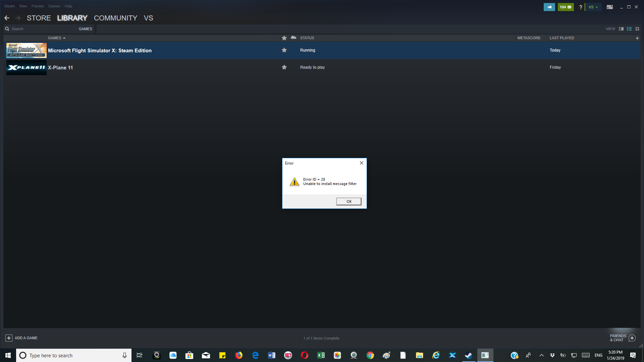Image resolution: width=644 pixels, height=362 pixels.
Task: Select X-Plane 11 game thumbnail
Action: (26, 67)
